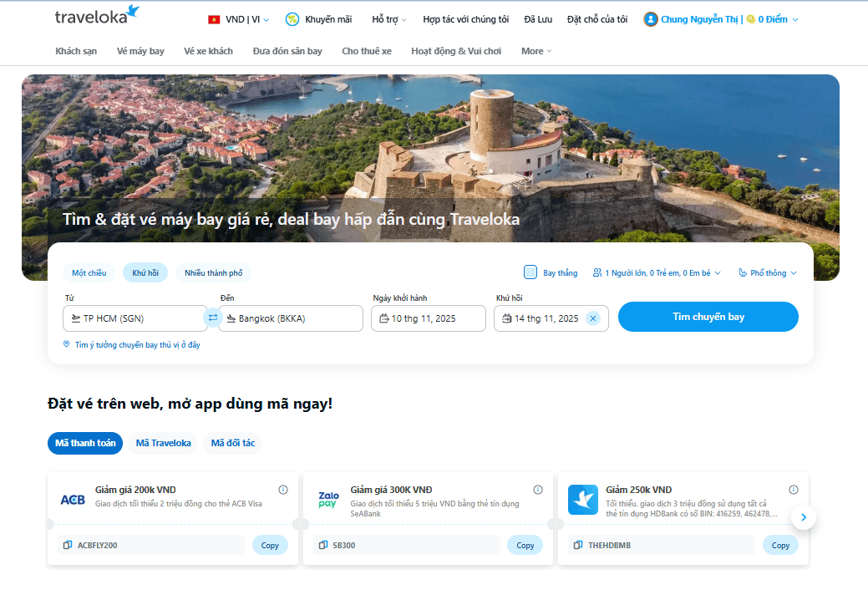Click the info icon on HDBank discount card
Viewport: 868px width, 595px height.
(x=794, y=490)
